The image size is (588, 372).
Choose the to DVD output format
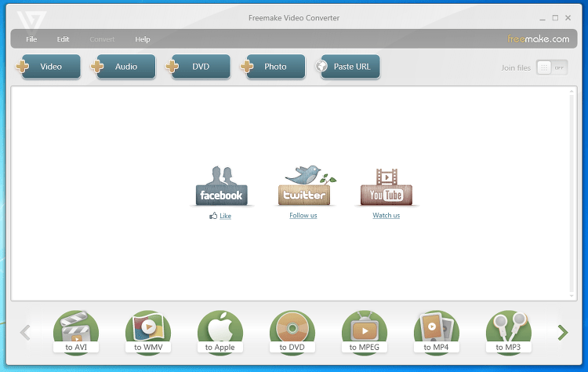pyautogui.click(x=292, y=333)
